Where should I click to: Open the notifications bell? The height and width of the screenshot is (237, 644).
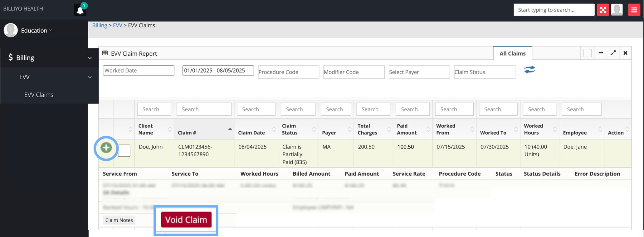pyautogui.click(x=80, y=10)
